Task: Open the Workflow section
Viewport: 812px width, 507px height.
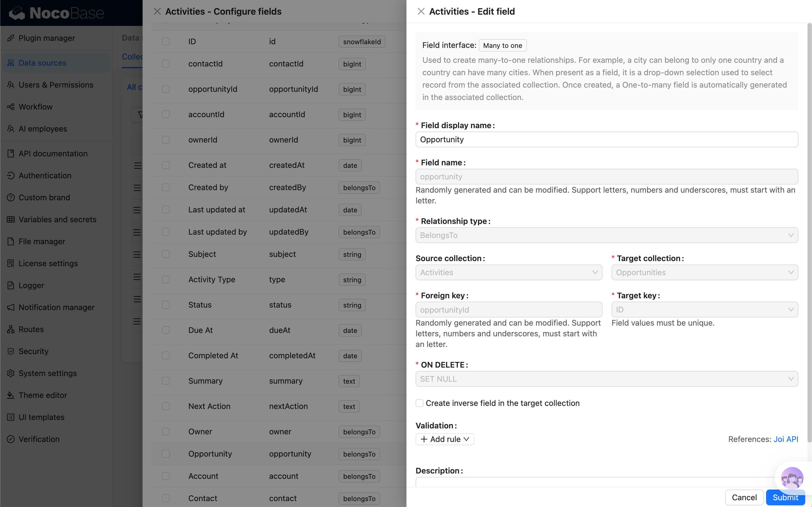Action: 35,107
